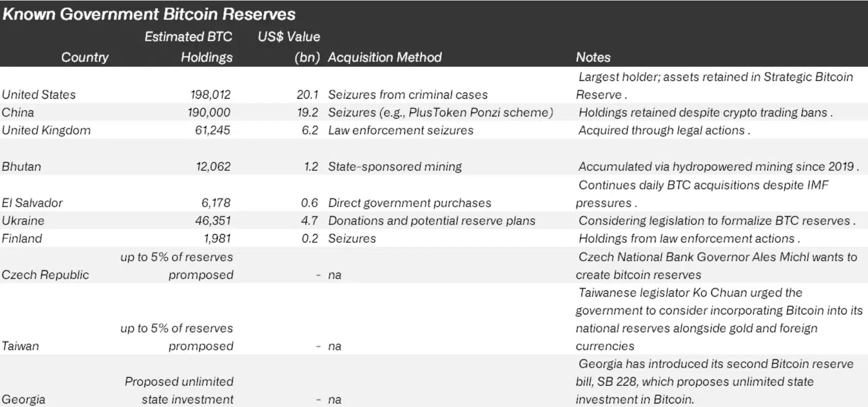The width and height of the screenshot is (868, 407).
Task: Select the United Kingdom row label
Action: click(x=46, y=130)
